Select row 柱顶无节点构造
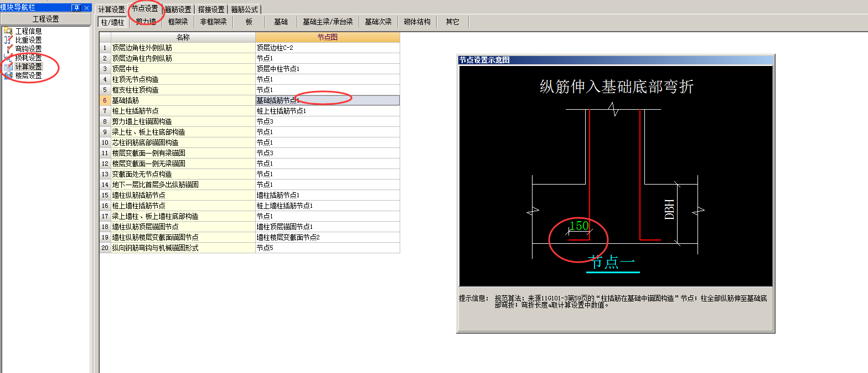This screenshot has width=868, height=373. point(183,79)
